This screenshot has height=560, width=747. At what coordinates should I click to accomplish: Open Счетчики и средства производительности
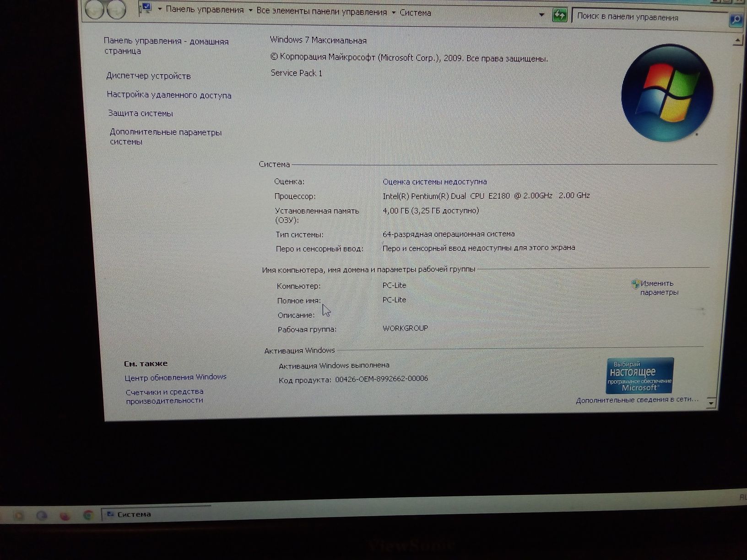tap(165, 396)
